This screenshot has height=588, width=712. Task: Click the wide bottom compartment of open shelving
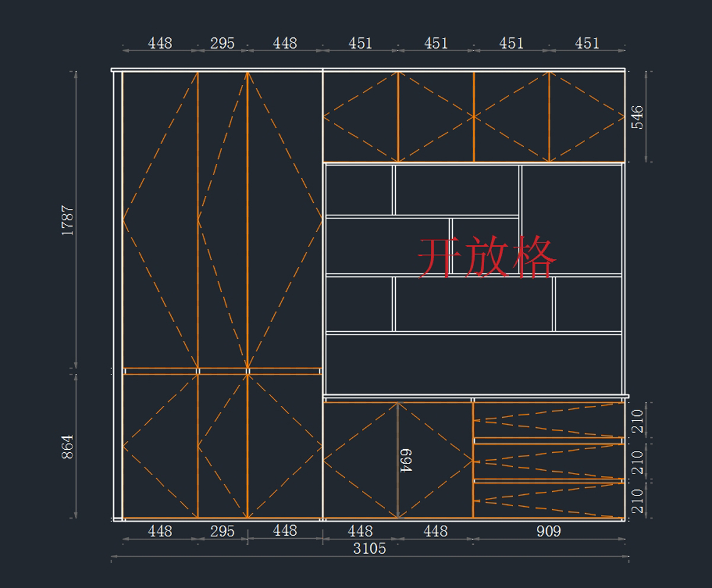[x=473, y=363]
